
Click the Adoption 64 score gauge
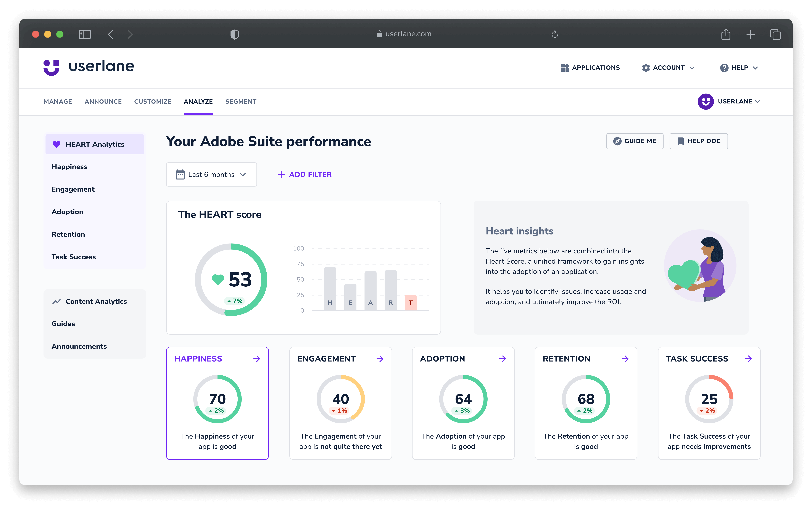click(463, 399)
